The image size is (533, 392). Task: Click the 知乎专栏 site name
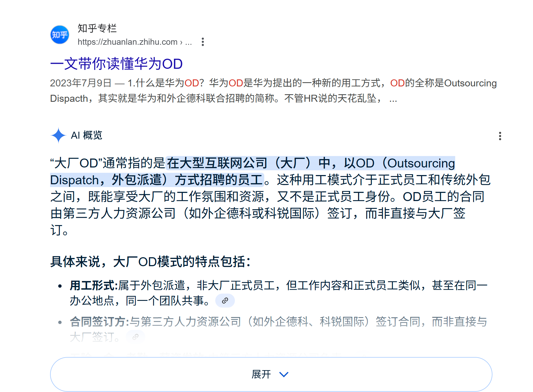pyautogui.click(x=97, y=29)
